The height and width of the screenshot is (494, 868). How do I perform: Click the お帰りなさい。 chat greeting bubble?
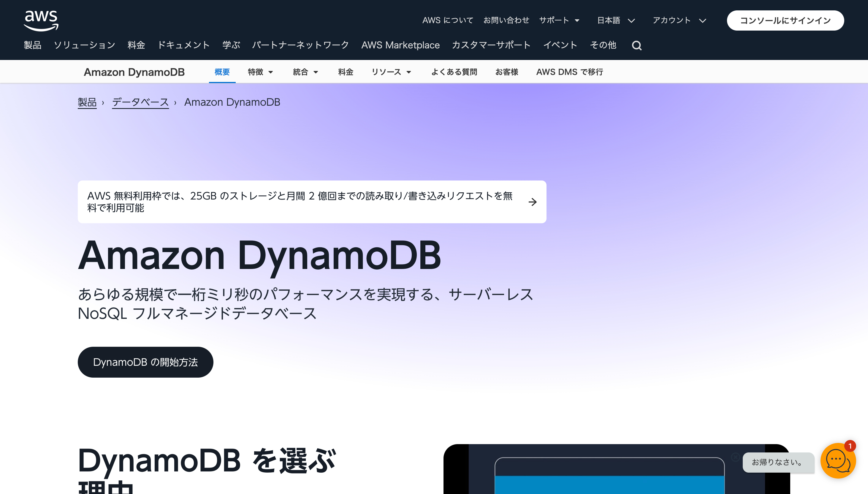coord(778,462)
